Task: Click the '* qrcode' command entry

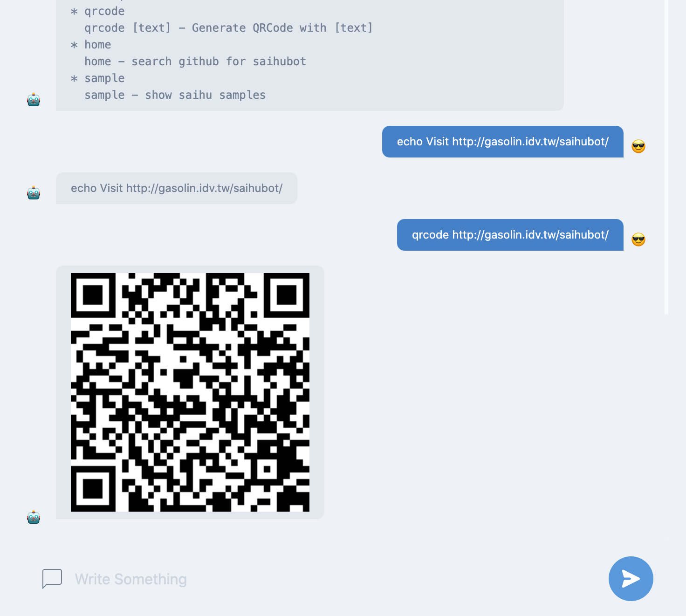Action: coord(98,11)
